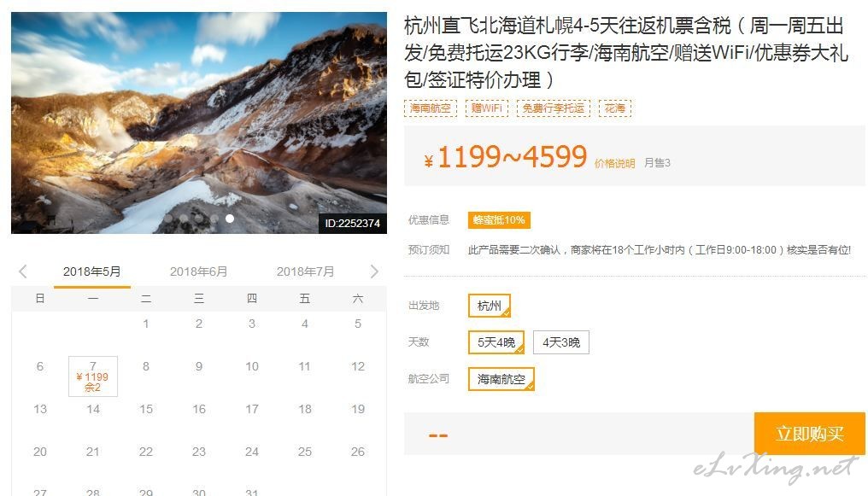
Task: Switch calendar to 2018年6月 tab
Action: pyautogui.click(x=198, y=271)
